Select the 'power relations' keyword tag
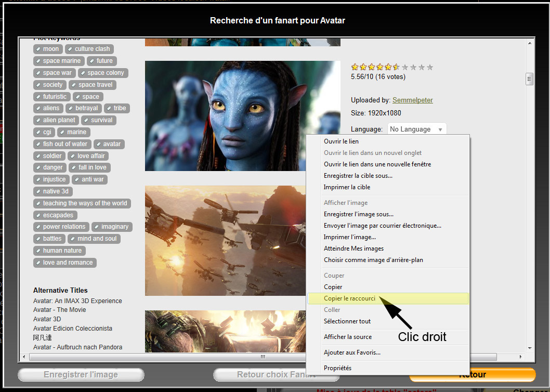The height and width of the screenshot is (392, 550). (x=61, y=227)
